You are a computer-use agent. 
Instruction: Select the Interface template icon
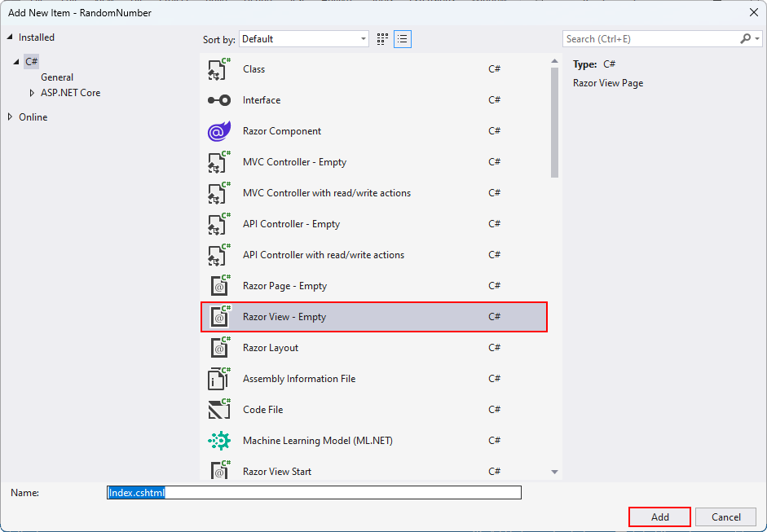(218, 99)
